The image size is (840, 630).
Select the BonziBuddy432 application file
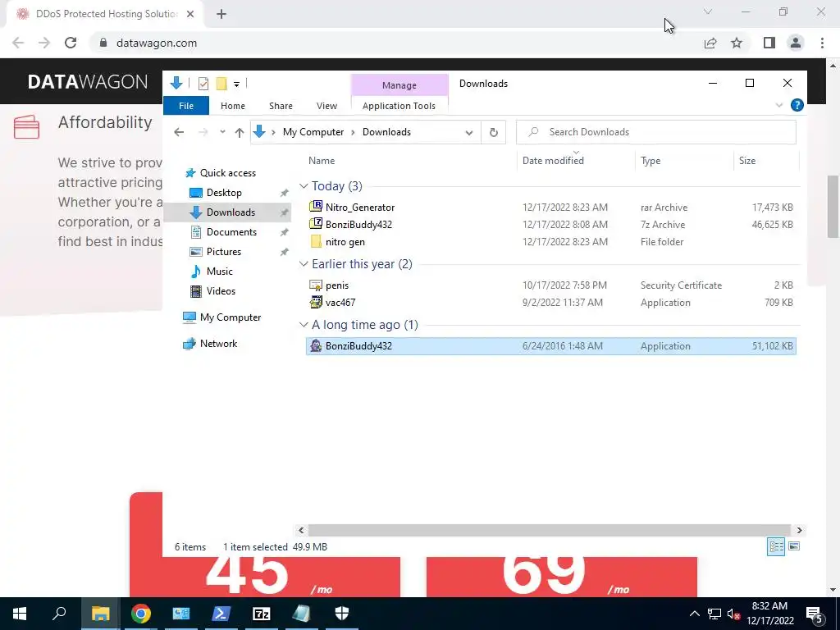[x=550, y=346]
